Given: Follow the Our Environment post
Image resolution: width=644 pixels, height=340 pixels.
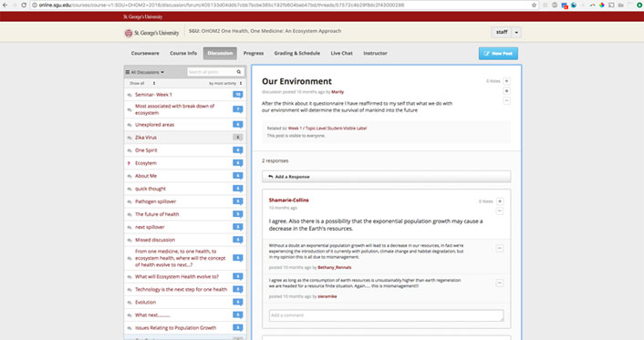Looking at the screenshot, I should coord(507,91).
